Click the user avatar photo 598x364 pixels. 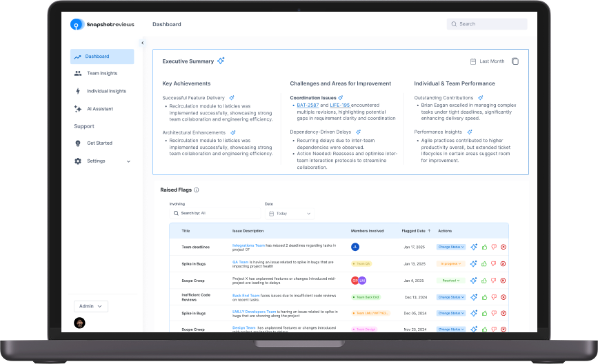(x=79, y=323)
